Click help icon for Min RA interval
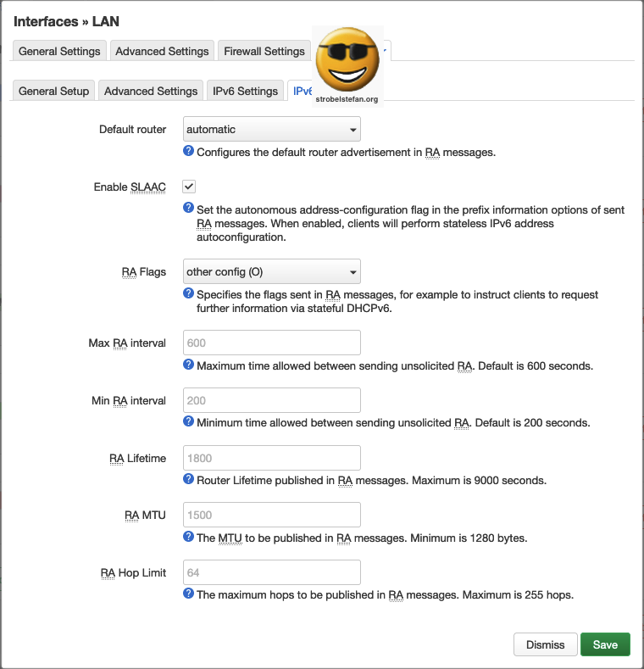Viewport: 644px width, 669px height. point(189,421)
